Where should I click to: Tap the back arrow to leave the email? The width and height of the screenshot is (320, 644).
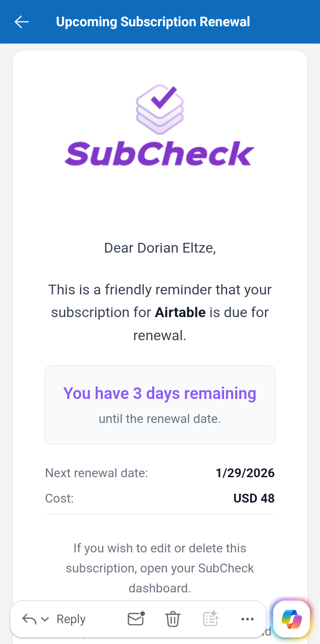(21, 21)
